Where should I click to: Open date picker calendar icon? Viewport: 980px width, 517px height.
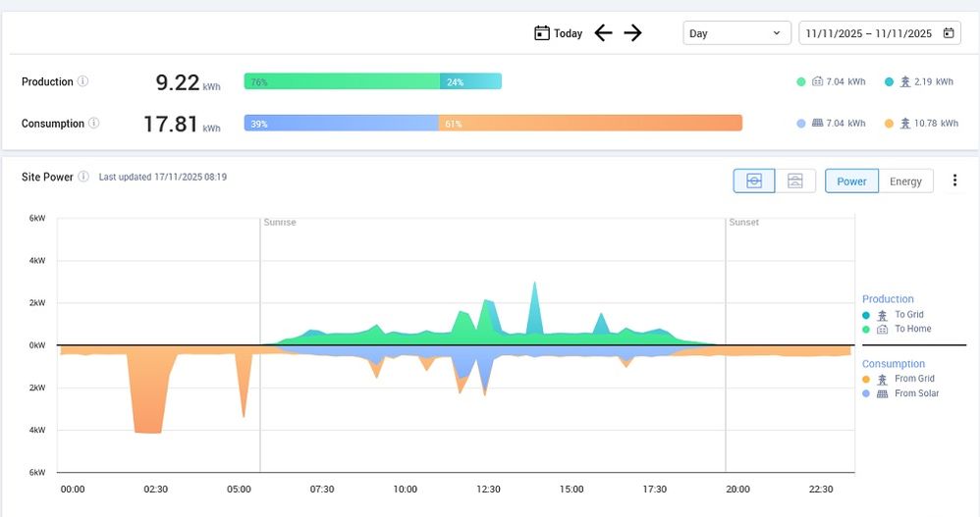949,33
